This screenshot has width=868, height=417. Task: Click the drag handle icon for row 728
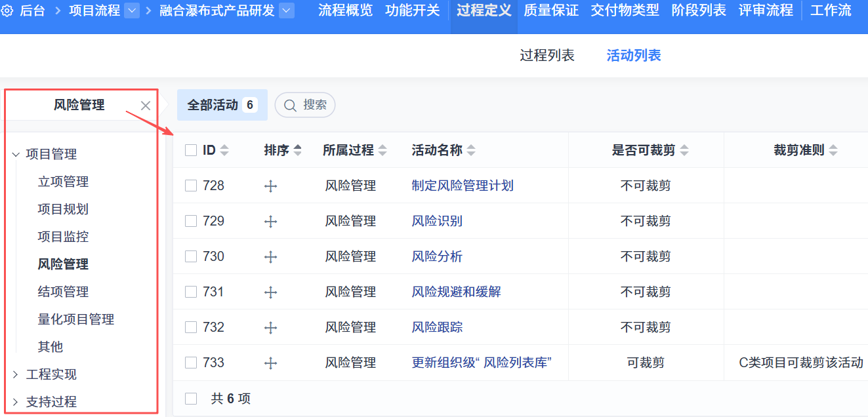point(270,186)
